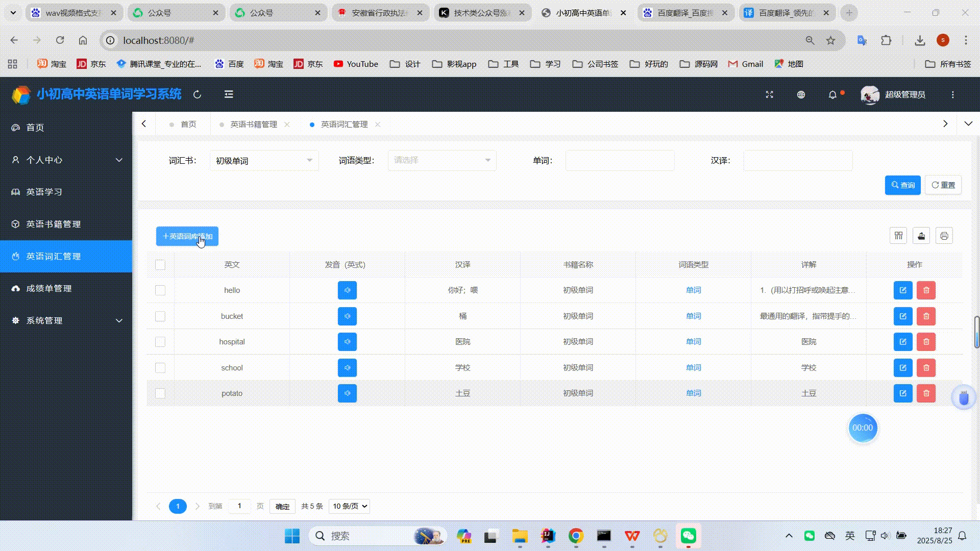
Task: Play pronunciation for bucket
Action: (x=347, y=316)
